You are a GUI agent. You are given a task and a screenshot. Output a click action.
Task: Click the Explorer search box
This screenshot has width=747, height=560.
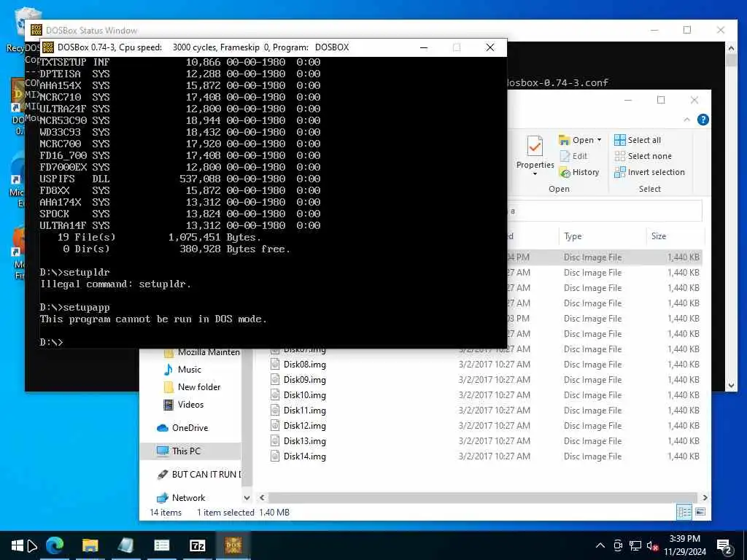pos(605,211)
